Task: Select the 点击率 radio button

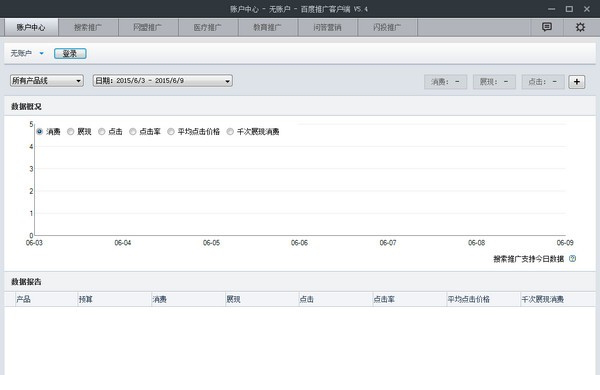Action: [x=132, y=132]
